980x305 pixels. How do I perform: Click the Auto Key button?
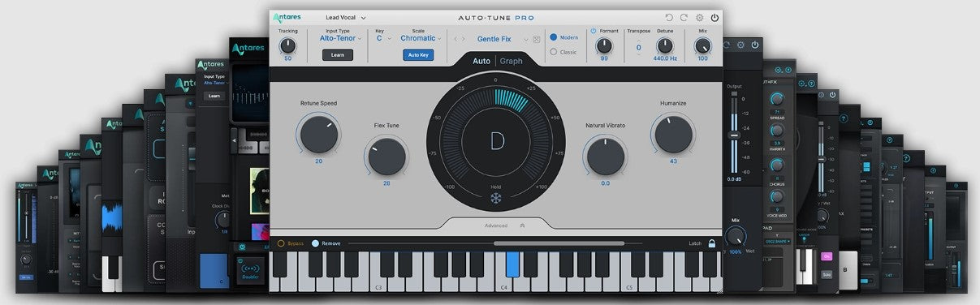click(x=418, y=55)
